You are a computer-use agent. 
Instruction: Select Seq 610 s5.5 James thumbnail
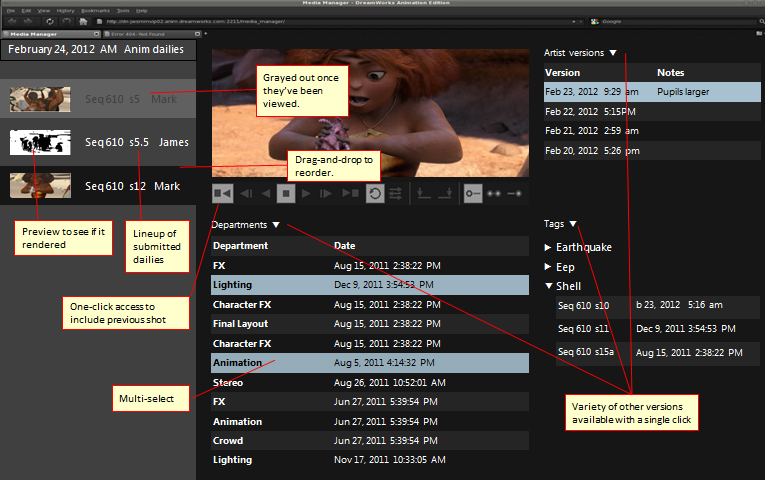[40, 142]
